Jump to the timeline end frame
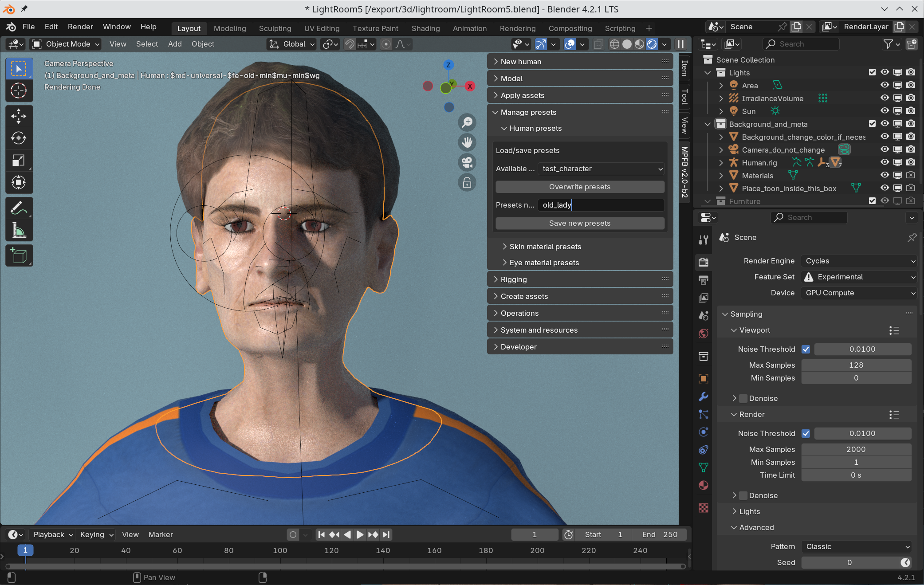The height and width of the screenshot is (585, 924). click(386, 534)
